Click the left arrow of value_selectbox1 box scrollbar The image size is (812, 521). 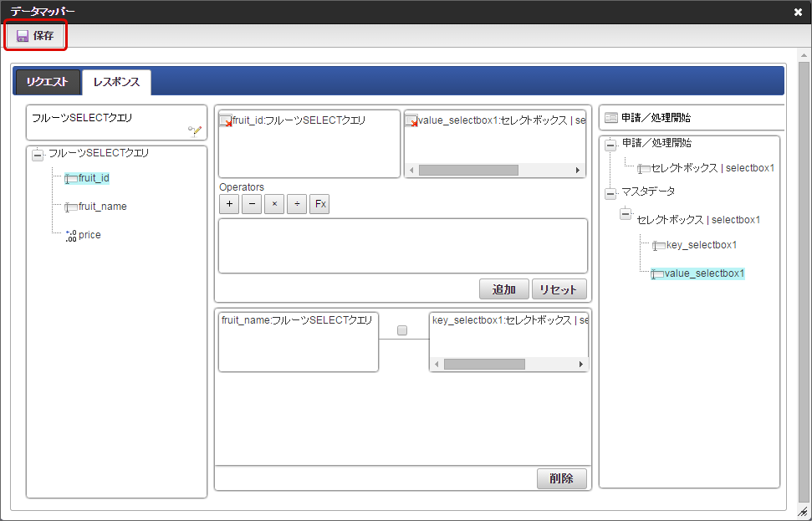pyautogui.click(x=411, y=170)
